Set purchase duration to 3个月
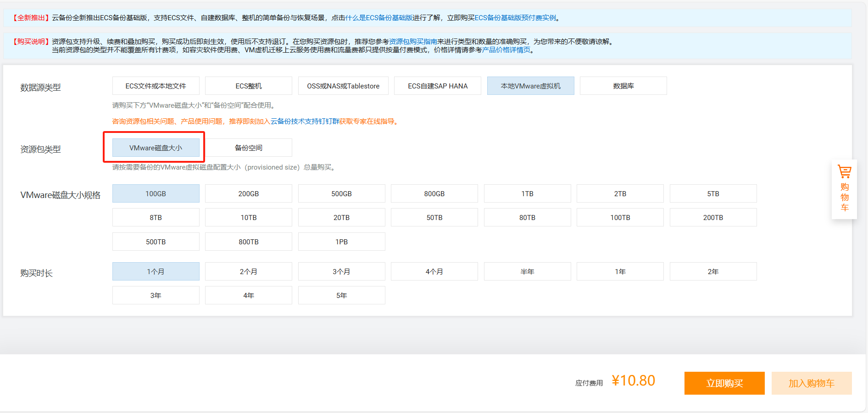Viewport: 868px width, 413px height. 342,271
